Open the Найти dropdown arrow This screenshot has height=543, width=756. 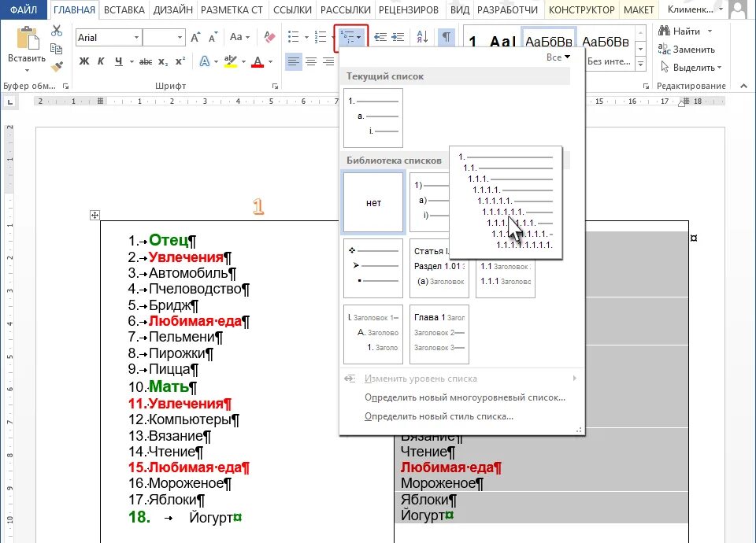pos(710,31)
